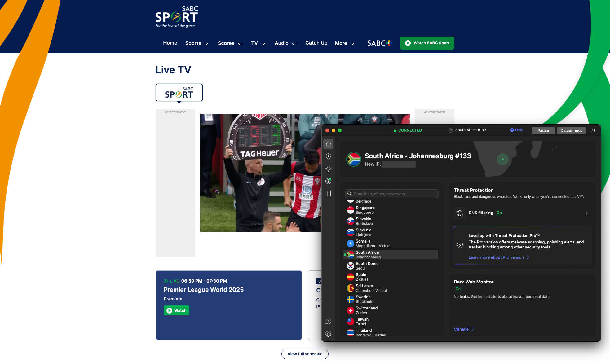Click Watch SABC Sport button
The width and height of the screenshot is (610, 364).
click(x=427, y=43)
